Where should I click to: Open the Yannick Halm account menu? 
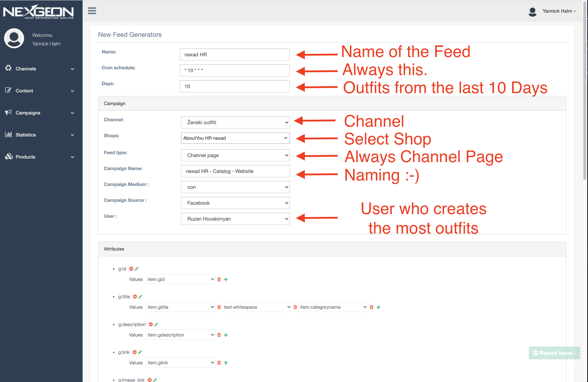pyautogui.click(x=559, y=11)
